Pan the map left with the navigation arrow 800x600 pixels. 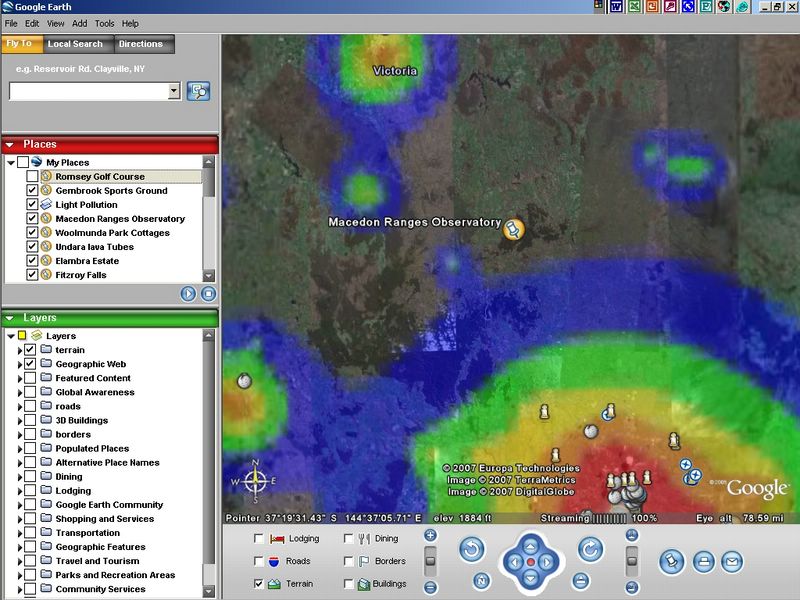coord(514,562)
